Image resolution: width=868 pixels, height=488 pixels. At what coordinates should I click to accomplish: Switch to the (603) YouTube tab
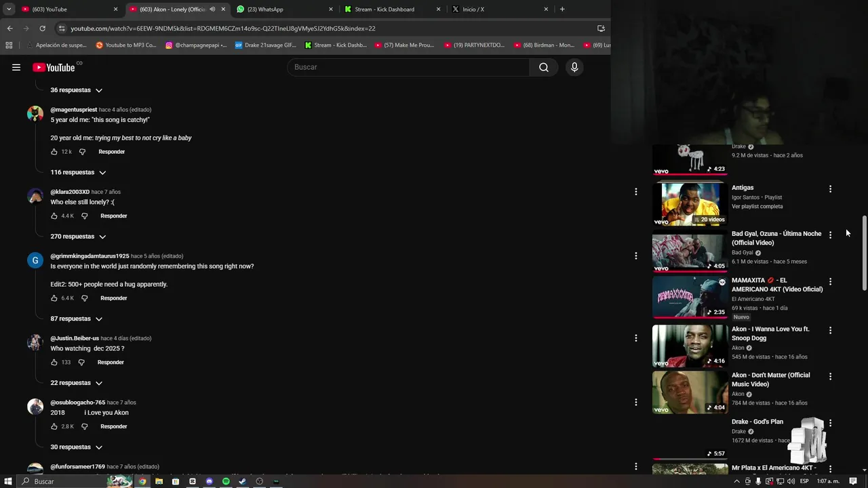click(69, 9)
